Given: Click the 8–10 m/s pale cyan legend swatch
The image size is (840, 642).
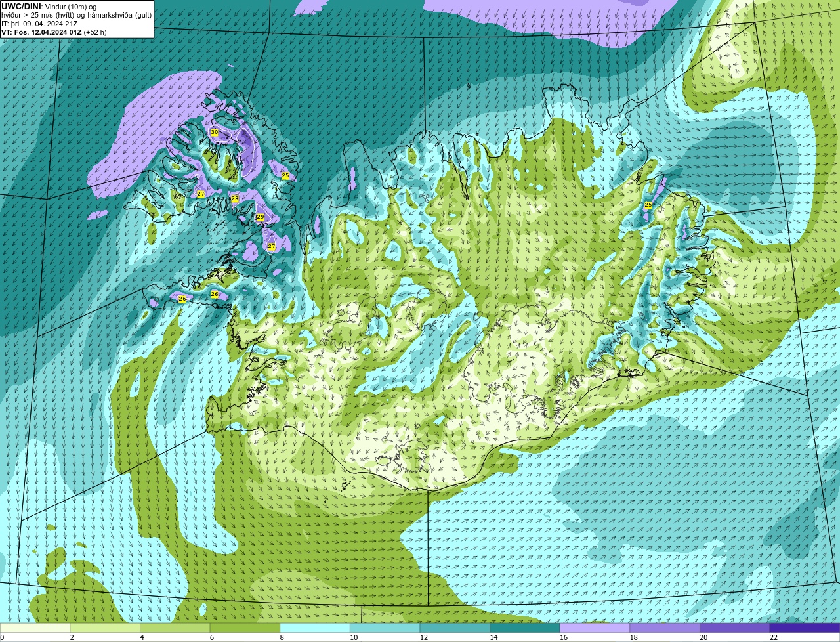Looking at the screenshot, I should 315,628.
